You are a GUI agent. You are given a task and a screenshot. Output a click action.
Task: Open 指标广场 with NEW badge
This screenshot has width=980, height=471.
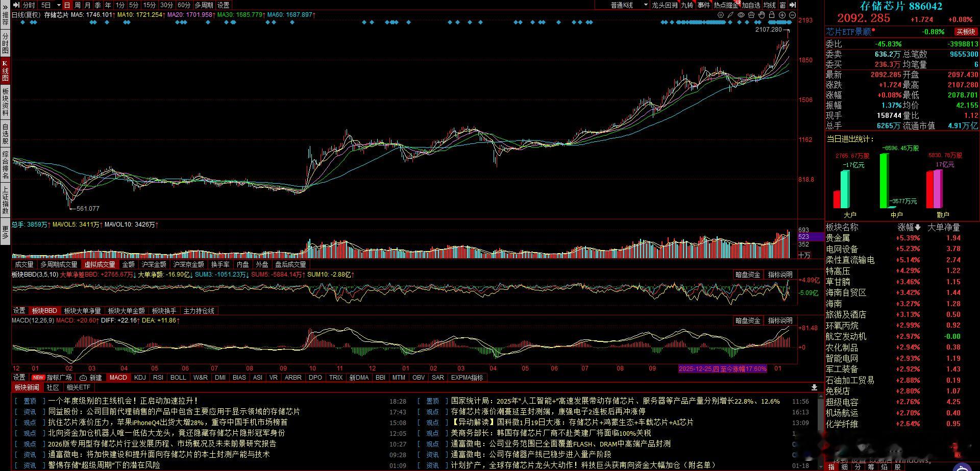[53, 378]
